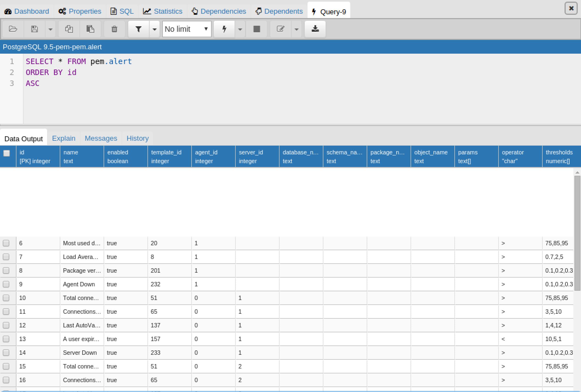Open the No limit rows dropdown
The width and height of the screenshot is (581, 392).
pos(187,29)
